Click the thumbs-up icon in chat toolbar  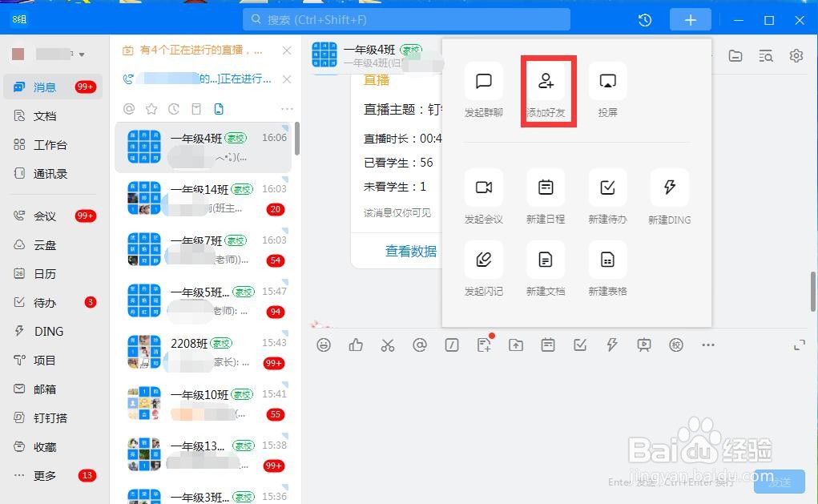pos(356,345)
